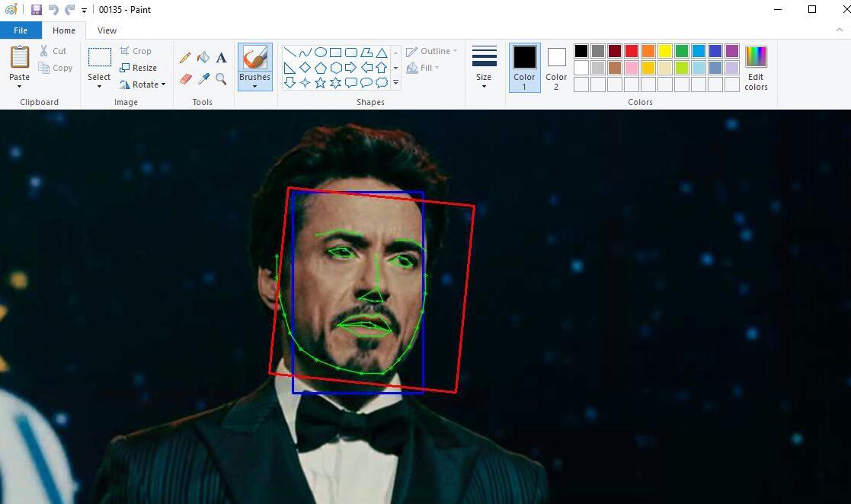Select the Hexagon shape
The image size is (851, 504).
point(336,68)
